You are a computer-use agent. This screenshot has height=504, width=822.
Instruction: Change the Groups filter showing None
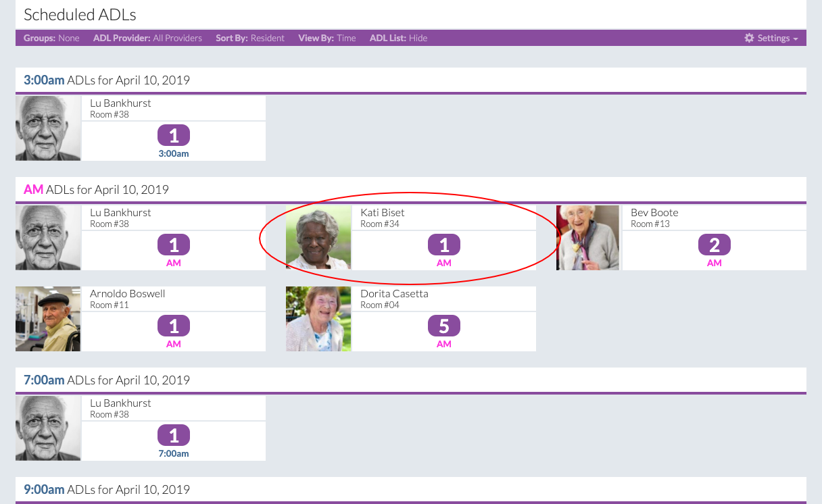pos(51,38)
